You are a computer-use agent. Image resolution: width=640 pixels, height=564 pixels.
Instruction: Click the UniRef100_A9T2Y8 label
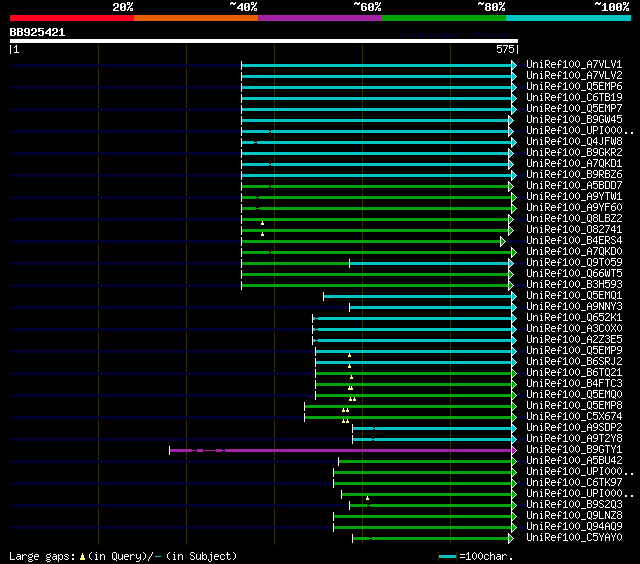(574, 439)
